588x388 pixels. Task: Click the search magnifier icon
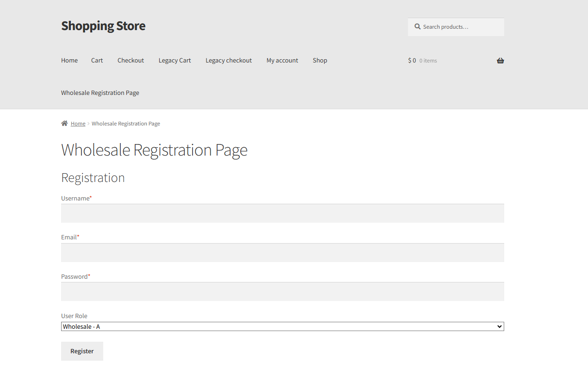417,27
